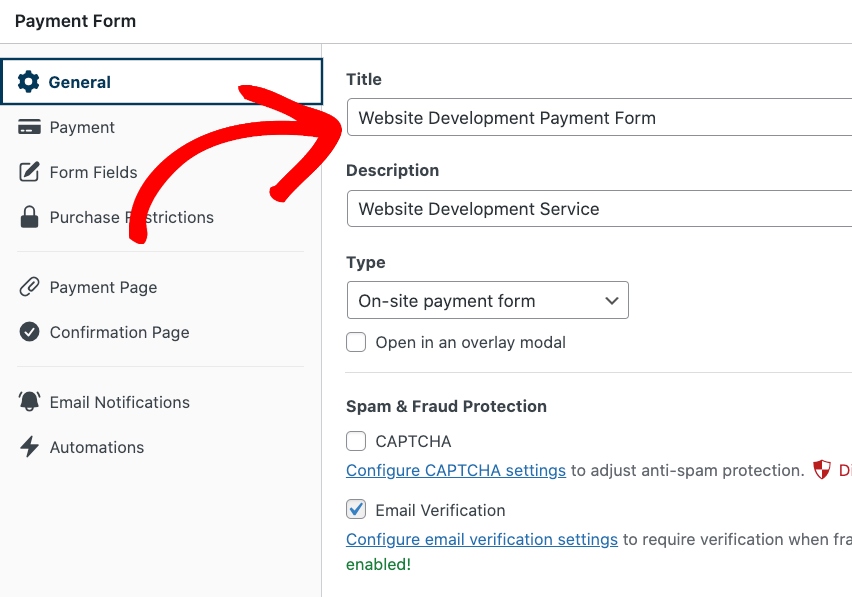This screenshot has width=852, height=597.
Task: Check Open in an overlay modal
Action: [x=356, y=342]
